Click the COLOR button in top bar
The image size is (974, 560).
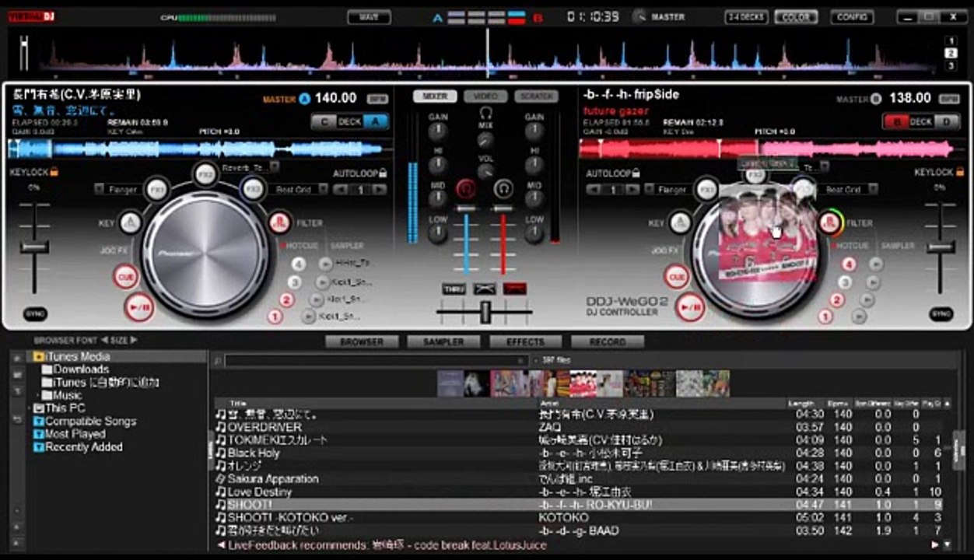[x=796, y=16]
